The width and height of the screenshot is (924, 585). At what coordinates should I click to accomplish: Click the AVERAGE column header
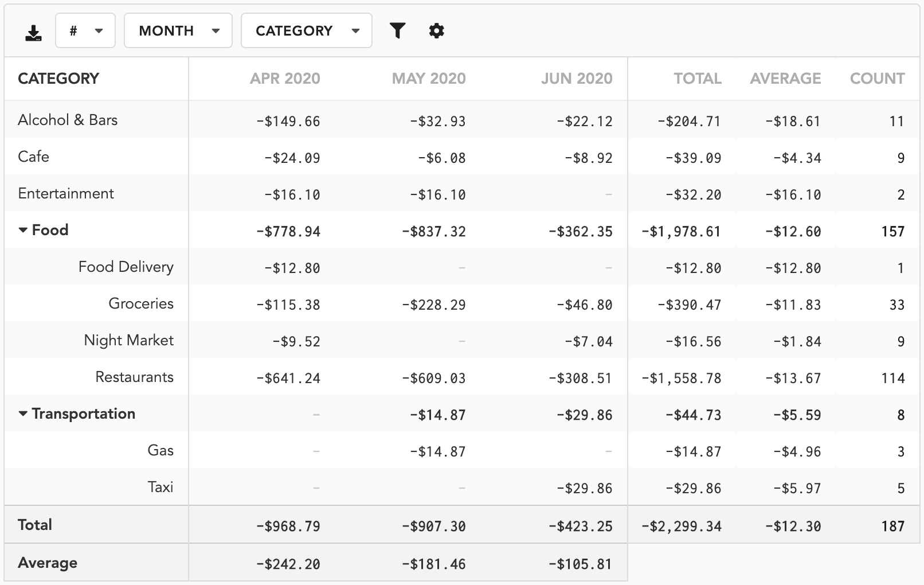coord(785,79)
